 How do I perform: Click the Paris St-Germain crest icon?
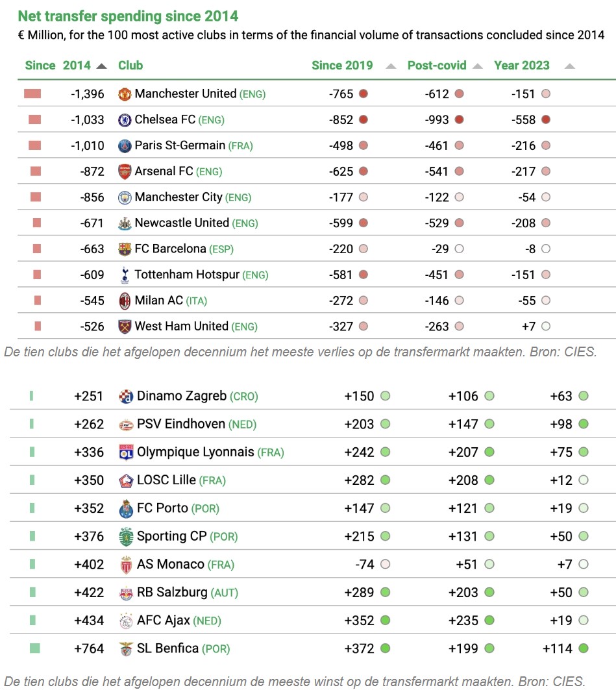click(x=125, y=145)
